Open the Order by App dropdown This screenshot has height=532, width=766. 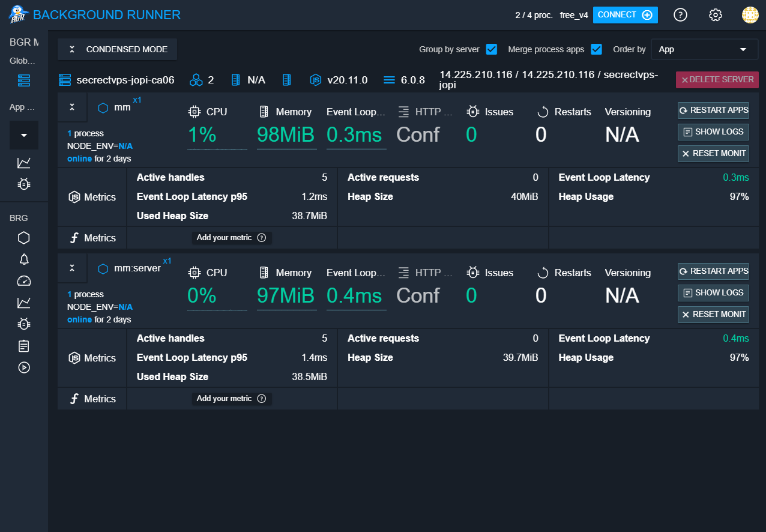pyautogui.click(x=705, y=49)
